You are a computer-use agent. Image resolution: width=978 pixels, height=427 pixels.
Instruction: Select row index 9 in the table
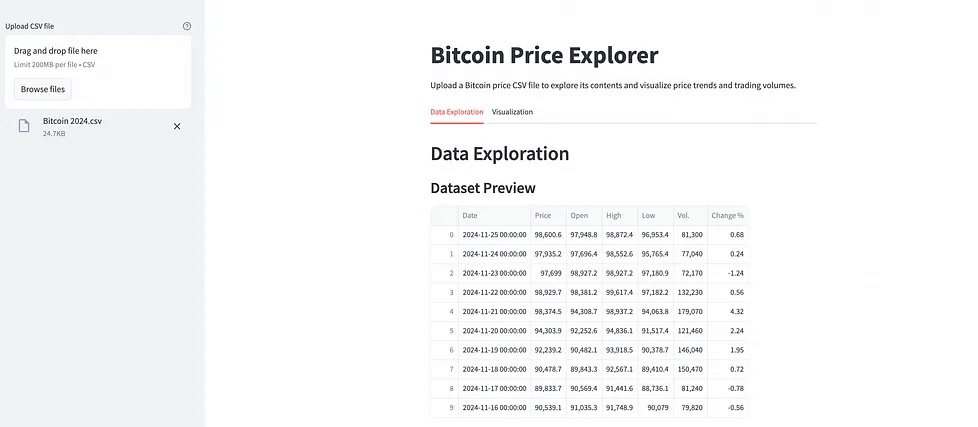(x=445, y=408)
